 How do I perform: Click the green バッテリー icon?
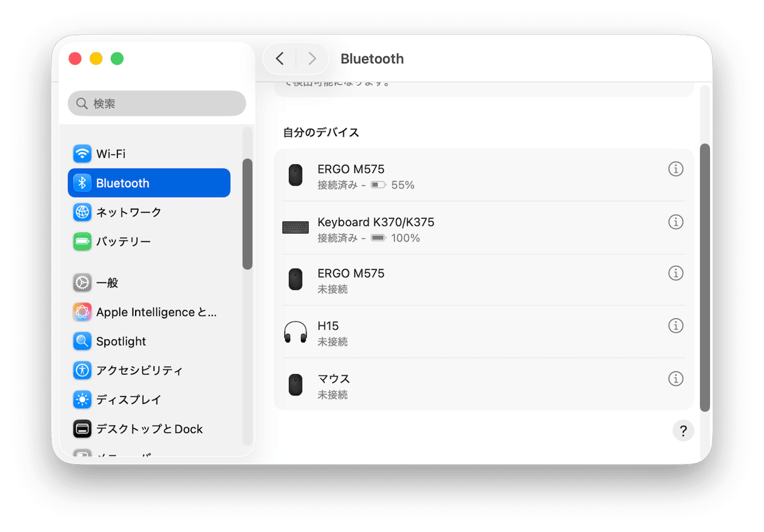82,241
